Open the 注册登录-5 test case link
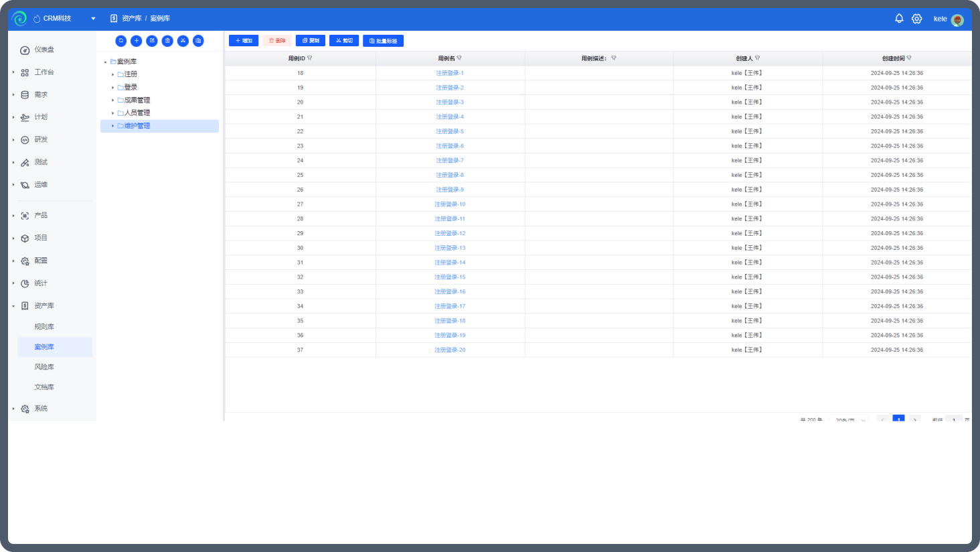980x552 pixels. [x=450, y=131]
